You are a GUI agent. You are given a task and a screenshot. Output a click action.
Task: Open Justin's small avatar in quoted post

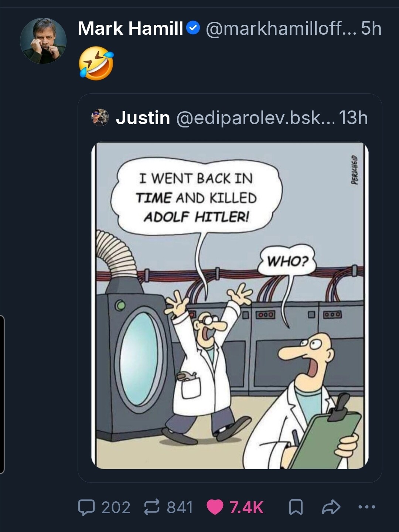[x=100, y=117]
